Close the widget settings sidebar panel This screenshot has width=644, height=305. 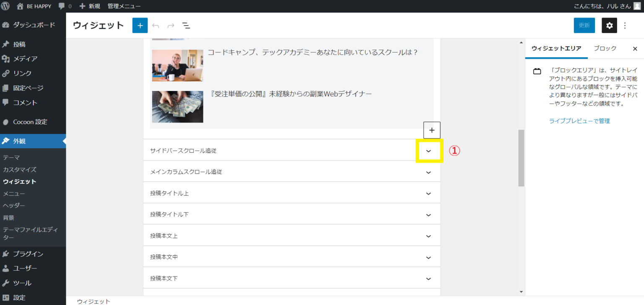[635, 49]
